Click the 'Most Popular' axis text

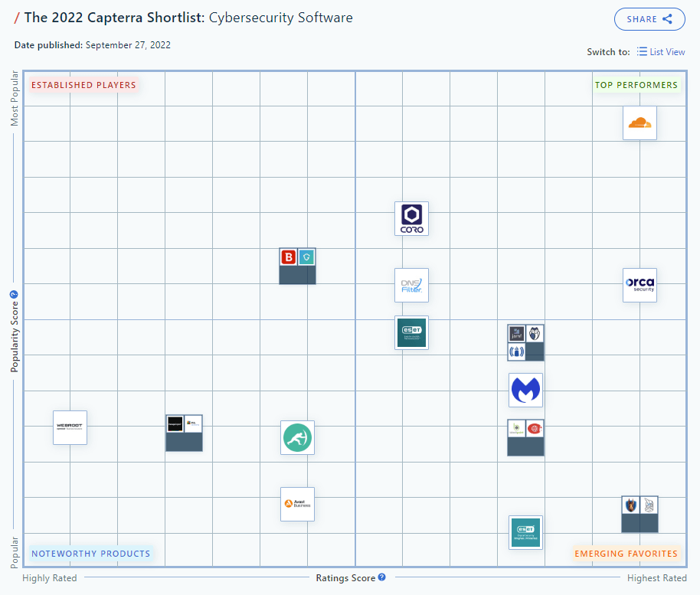coord(15,98)
